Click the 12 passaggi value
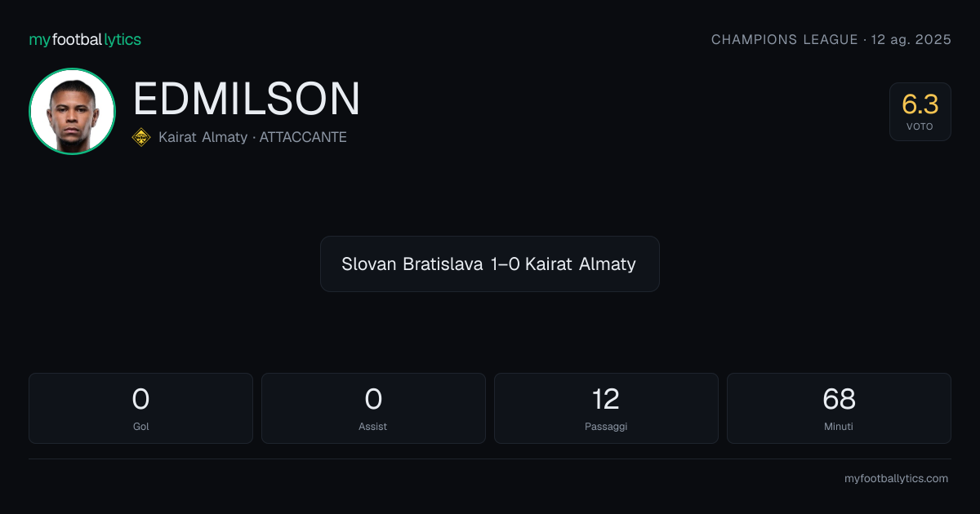 606,399
